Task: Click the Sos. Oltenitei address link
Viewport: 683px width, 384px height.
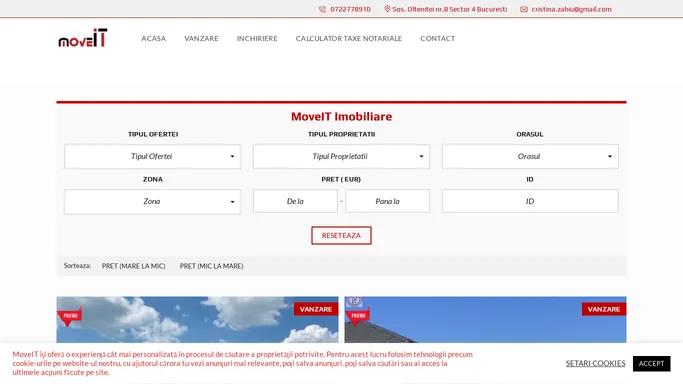Action: (450, 9)
